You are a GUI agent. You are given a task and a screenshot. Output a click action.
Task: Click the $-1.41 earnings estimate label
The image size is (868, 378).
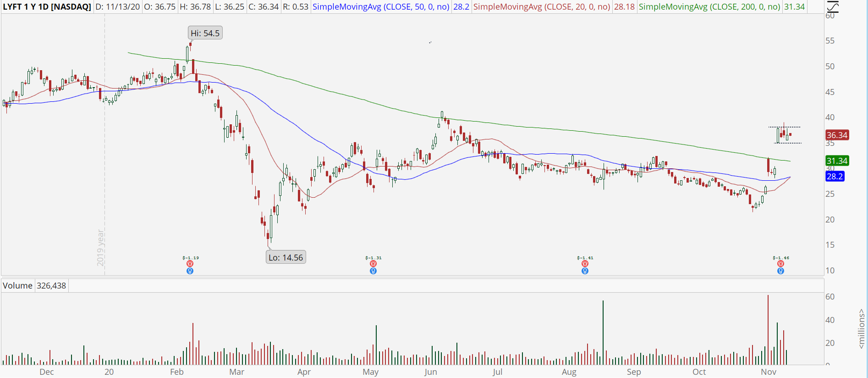point(585,258)
